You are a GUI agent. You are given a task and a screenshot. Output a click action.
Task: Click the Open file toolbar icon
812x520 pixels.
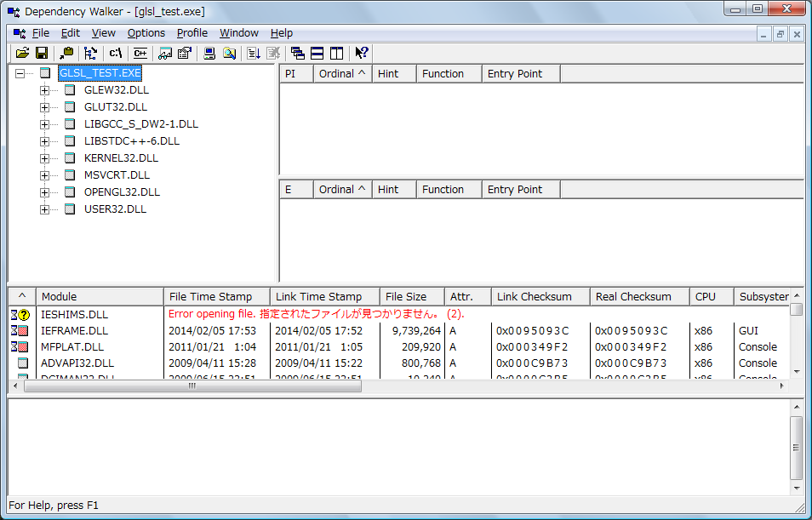coord(22,53)
